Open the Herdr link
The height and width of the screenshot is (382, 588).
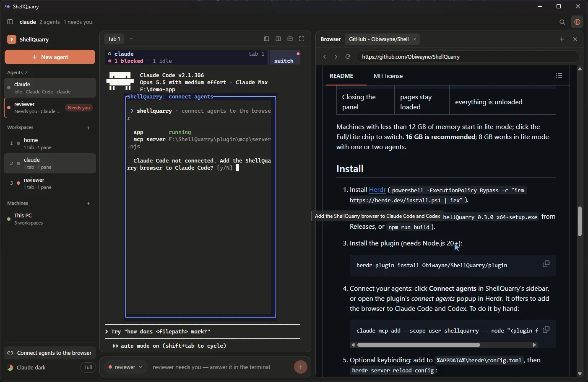tap(377, 190)
